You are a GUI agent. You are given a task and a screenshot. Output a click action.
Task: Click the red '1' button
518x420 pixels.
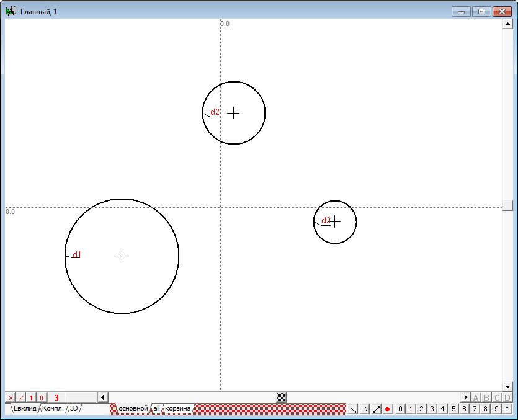tap(32, 398)
